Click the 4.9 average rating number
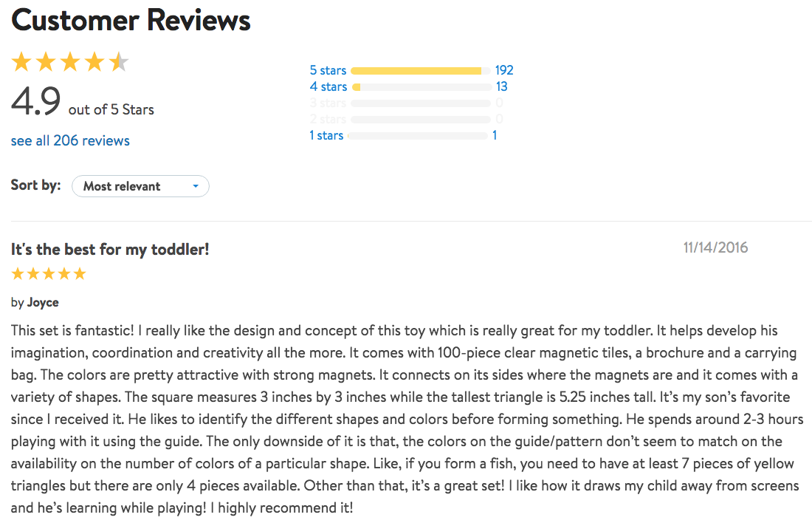 (x=35, y=102)
